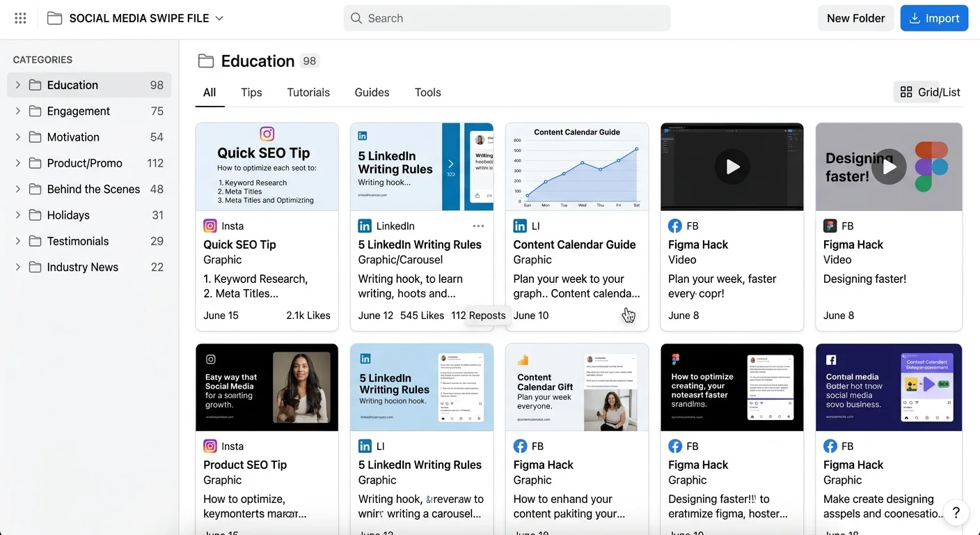Select the Engagement folder
This screenshot has width=980, height=535.
point(89,111)
